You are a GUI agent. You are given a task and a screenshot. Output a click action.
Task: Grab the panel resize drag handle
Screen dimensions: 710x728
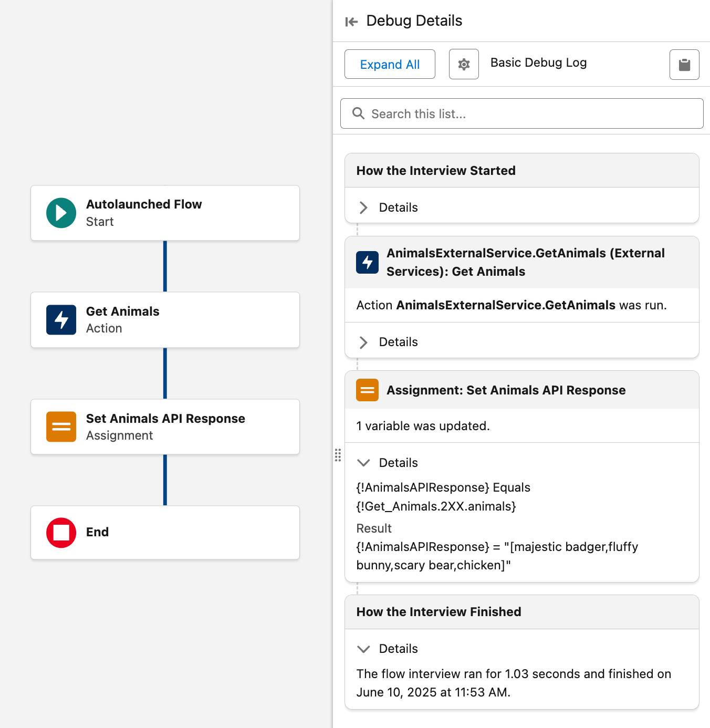pos(338,455)
